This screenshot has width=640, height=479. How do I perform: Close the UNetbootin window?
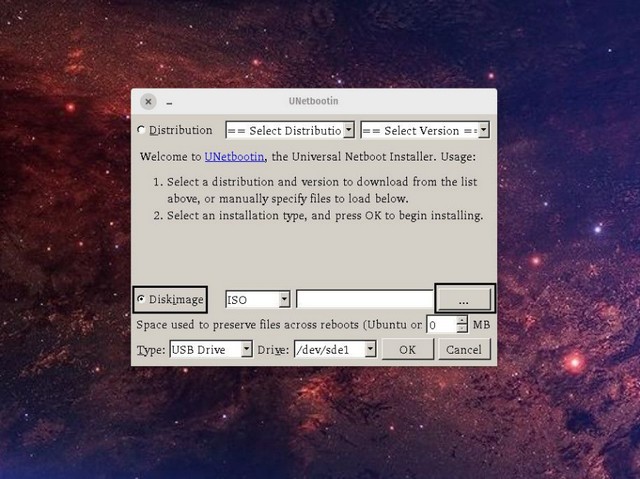[149, 101]
